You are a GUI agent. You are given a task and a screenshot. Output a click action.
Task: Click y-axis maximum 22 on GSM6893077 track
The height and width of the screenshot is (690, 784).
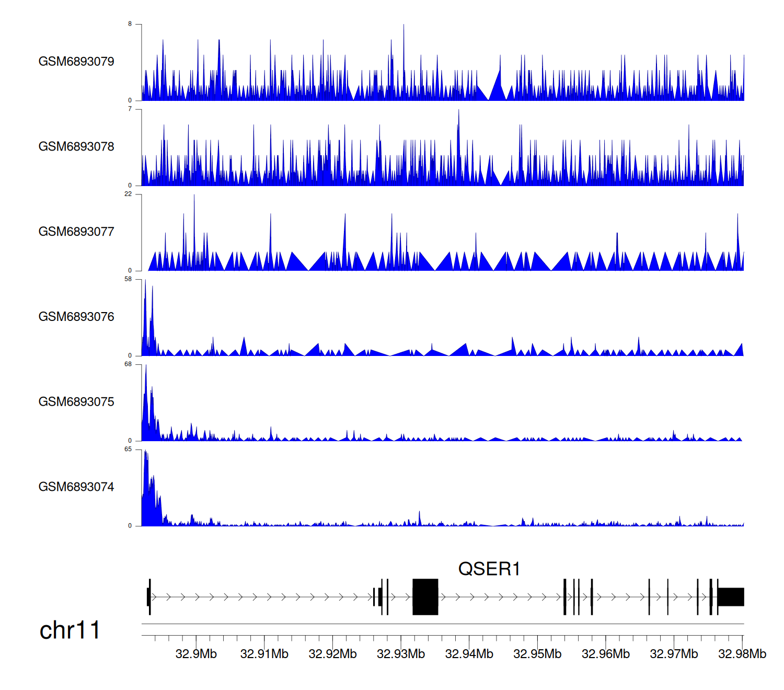128,194
